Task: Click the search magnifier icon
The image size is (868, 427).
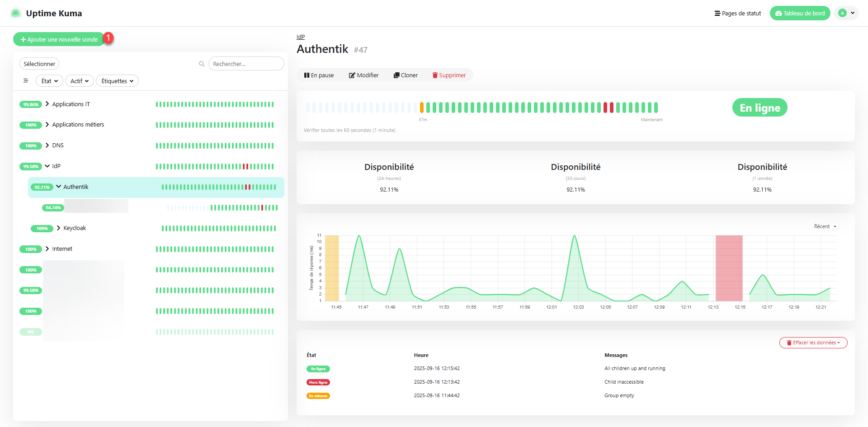Action: (x=202, y=64)
